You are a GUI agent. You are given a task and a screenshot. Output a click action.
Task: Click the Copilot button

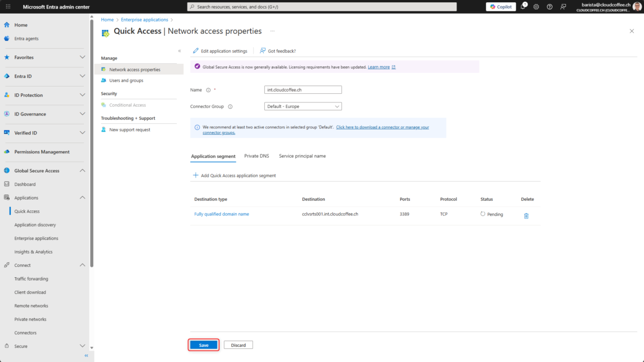pos(501,7)
